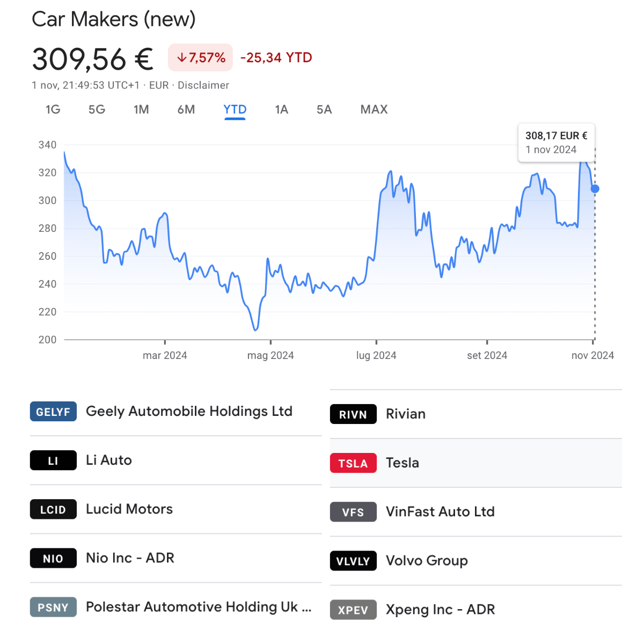Screen dimensions: 644x644
Task: Open VinFast Auto Ltd stock entry
Action: click(x=475, y=512)
